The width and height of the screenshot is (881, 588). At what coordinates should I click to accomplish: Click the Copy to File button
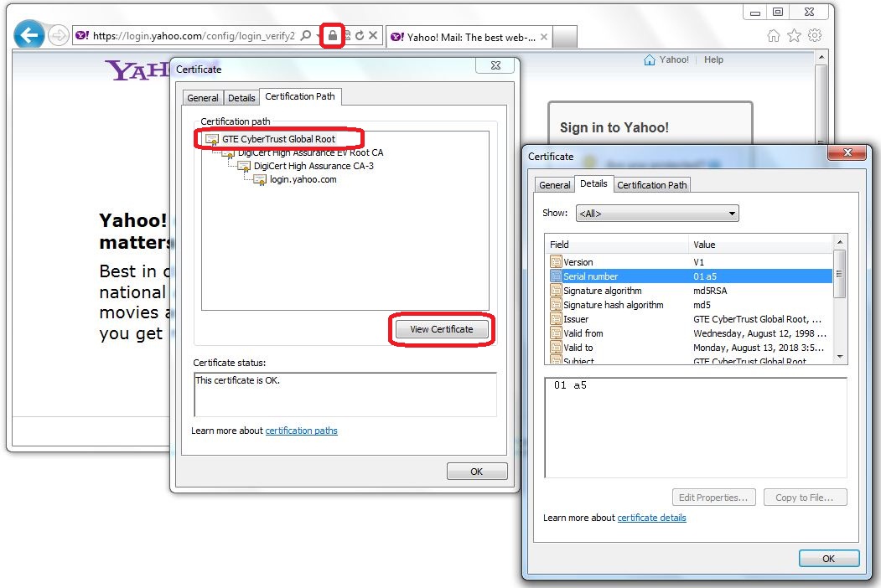pyautogui.click(x=806, y=497)
